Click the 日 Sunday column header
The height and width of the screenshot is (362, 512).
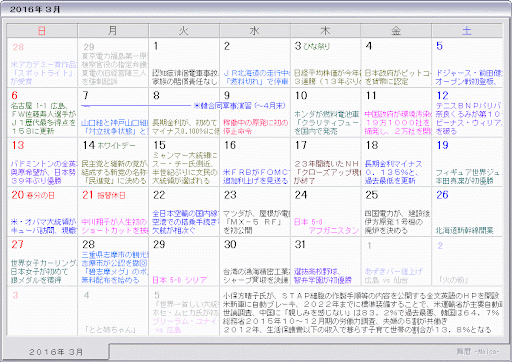(42, 31)
